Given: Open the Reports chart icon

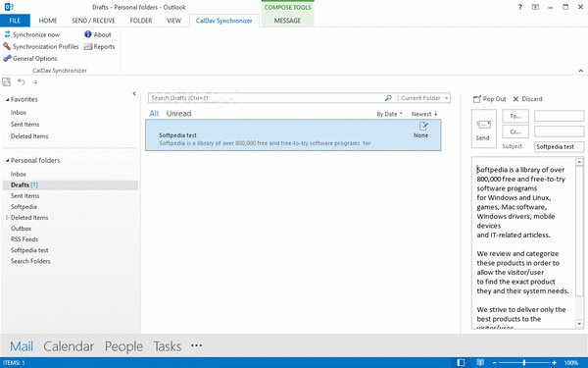Looking at the screenshot, I should (88, 46).
